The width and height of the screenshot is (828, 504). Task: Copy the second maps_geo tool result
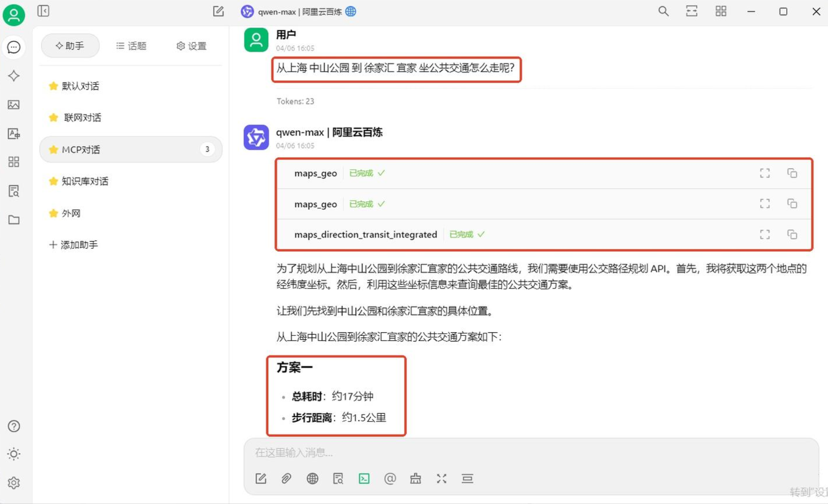tap(792, 203)
